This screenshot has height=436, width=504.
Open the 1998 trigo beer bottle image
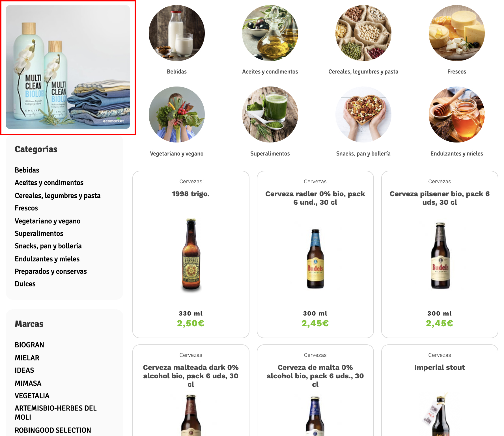point(191,254)
